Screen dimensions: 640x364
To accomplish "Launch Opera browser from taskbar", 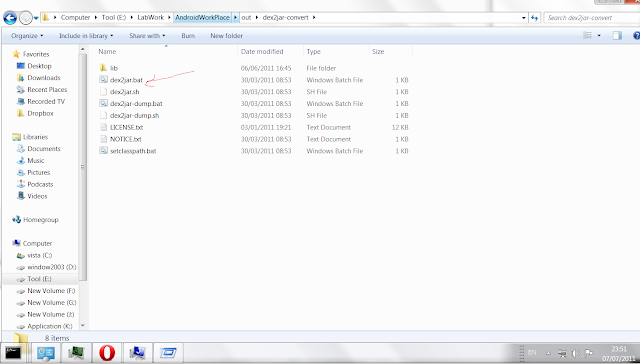I will [107, 353].
